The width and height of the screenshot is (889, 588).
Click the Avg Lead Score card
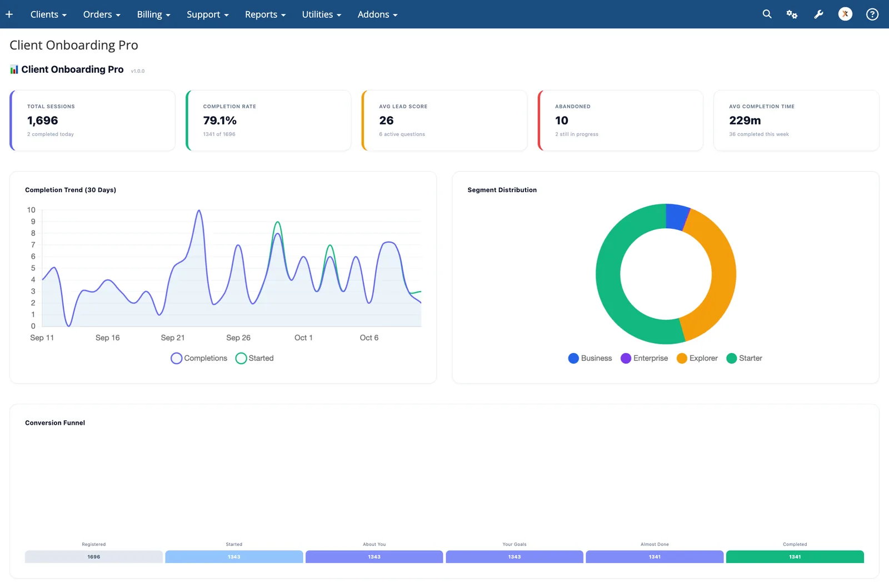(444, 120)
